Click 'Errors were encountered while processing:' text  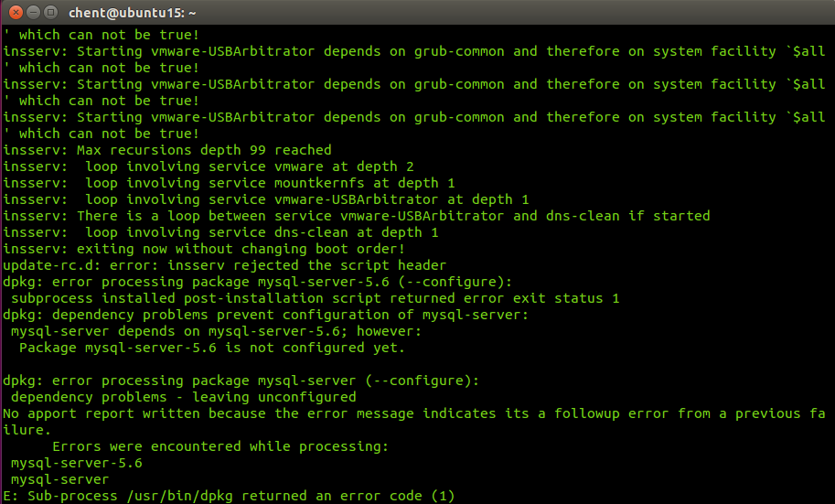click(x=220, y=446)
